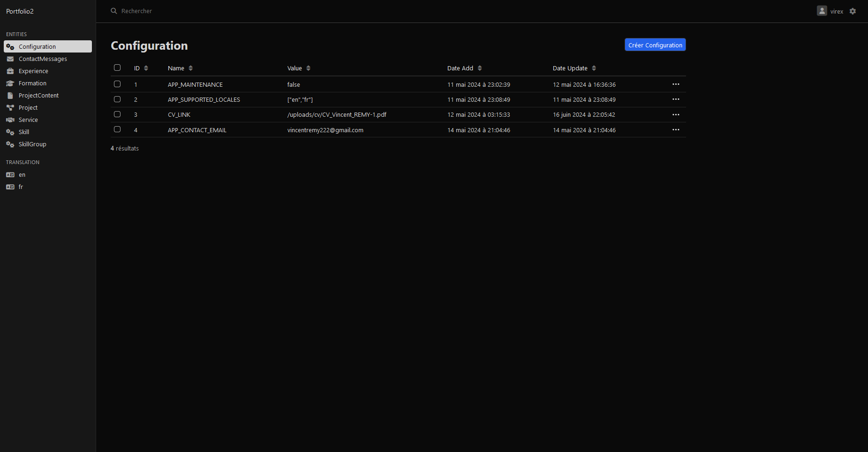This screenshot has height=452, width=868.
Task: Open the ProjectContent entity menu item
Action: click(48, 95)
